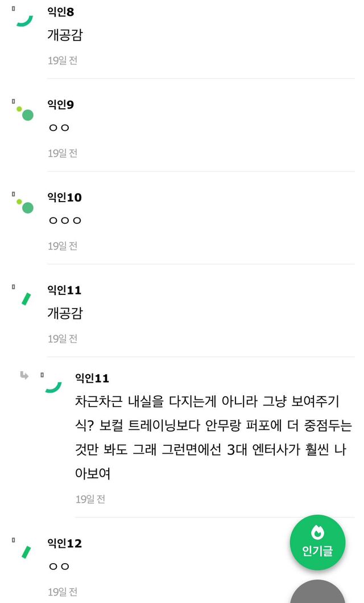Open the 익인8 username link

60,12
